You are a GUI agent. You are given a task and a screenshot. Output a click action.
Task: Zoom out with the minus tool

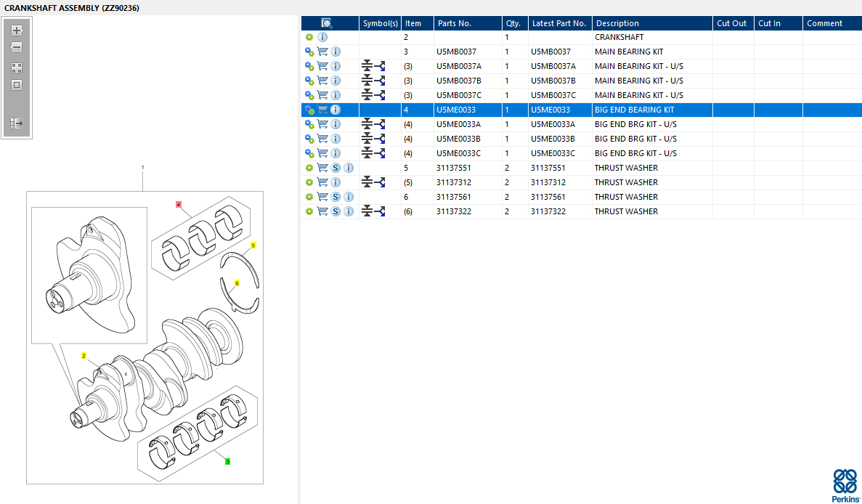17,48
